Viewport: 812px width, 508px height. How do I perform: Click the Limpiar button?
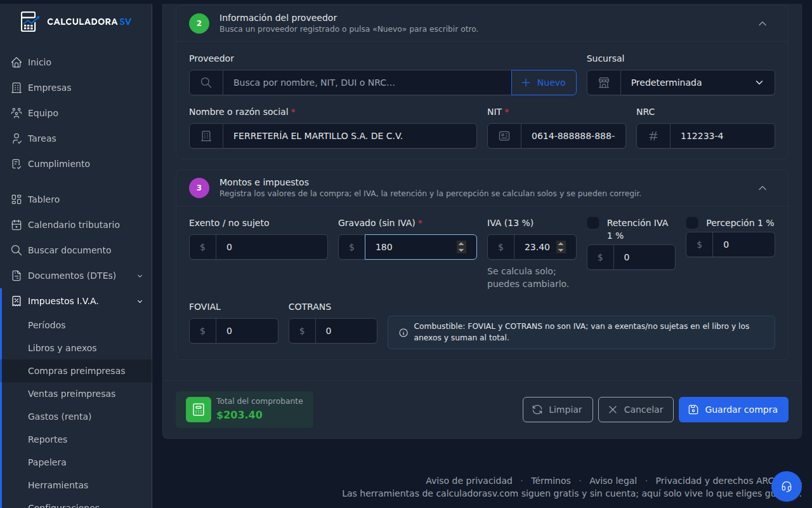558,410
